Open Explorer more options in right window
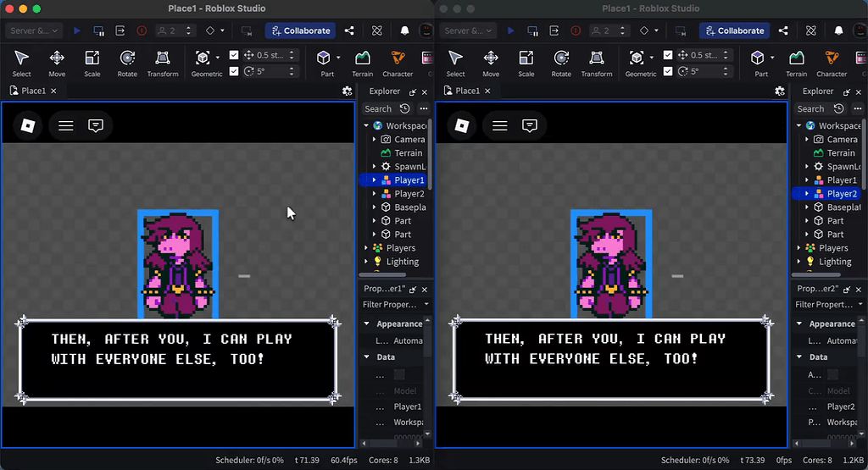 coord(858,109)
